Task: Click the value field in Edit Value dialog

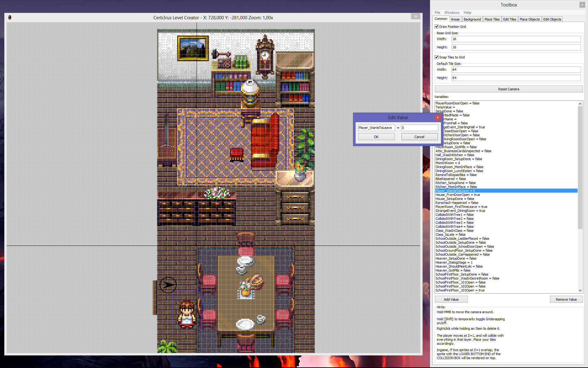Action: point(419,128)
